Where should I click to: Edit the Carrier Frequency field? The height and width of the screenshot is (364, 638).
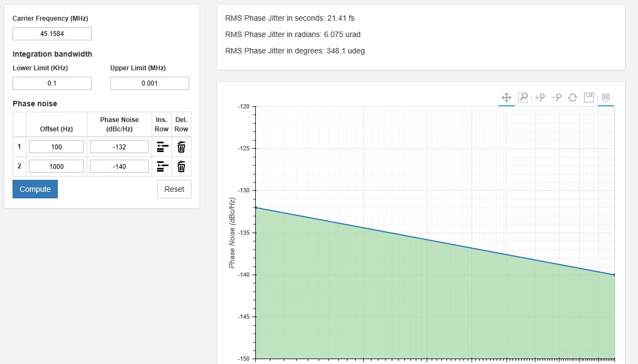click(52, 34)
